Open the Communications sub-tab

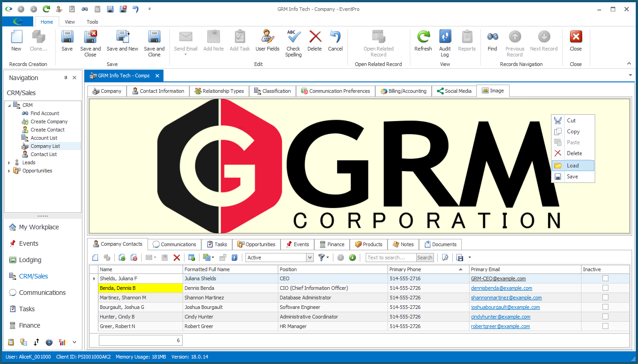click(x=175, y=244)
